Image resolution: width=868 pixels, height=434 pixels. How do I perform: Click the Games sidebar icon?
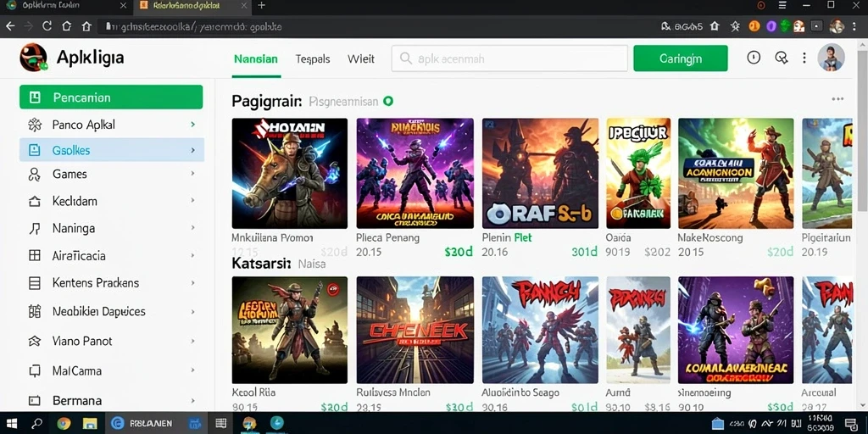(x=34, y=175)
